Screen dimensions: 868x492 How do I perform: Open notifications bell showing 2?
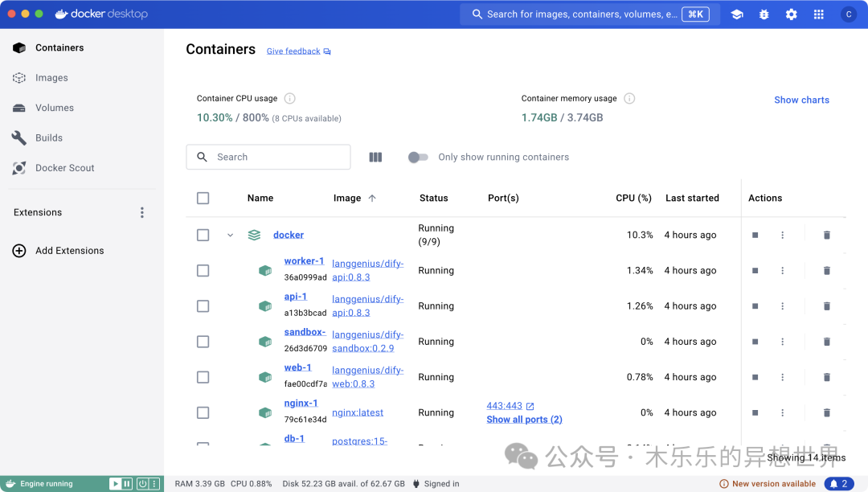(x=838, y=484)
